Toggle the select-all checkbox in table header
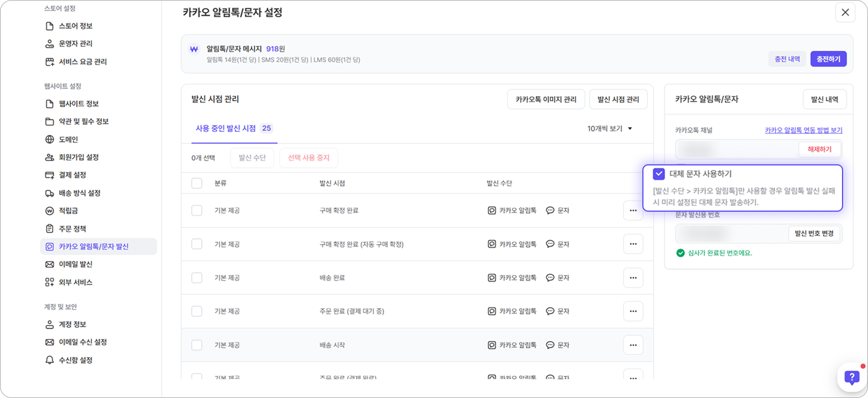The image size is (868, 398). pos(197,183)
